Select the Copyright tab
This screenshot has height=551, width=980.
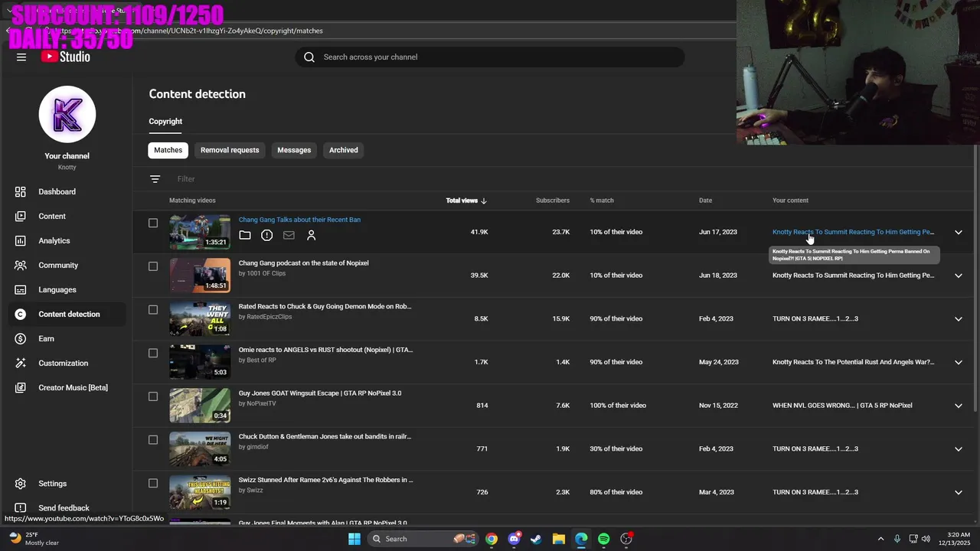pyautogui.click(x=165, y=121)
